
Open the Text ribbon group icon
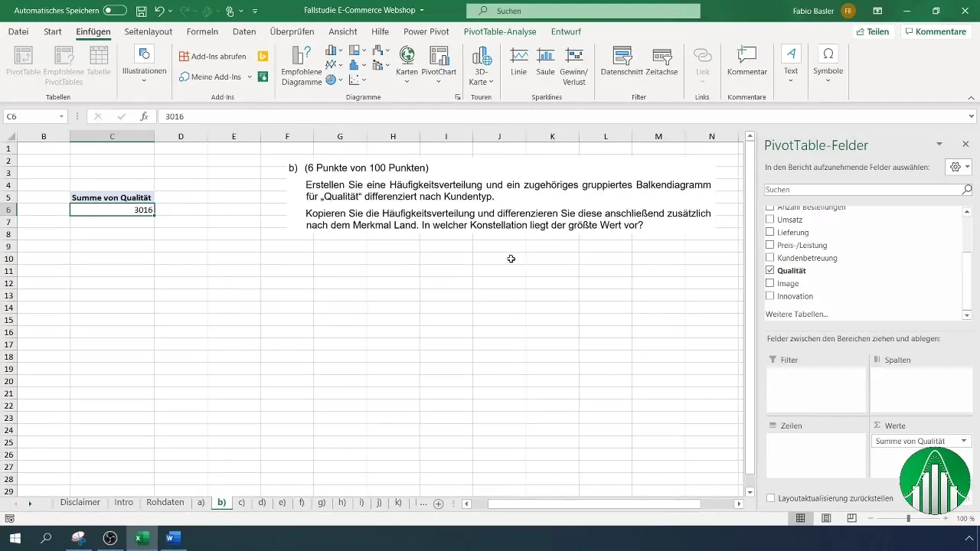click(791, 64)
